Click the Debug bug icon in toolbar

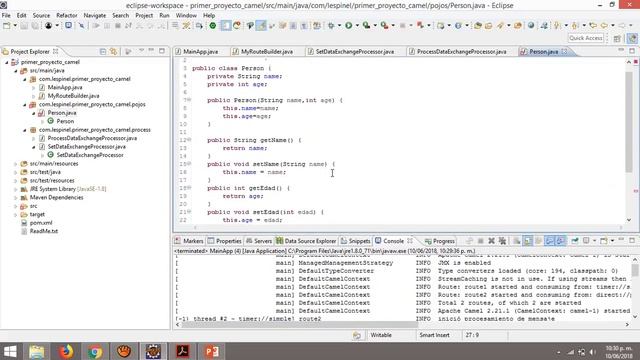pos(331,26)
